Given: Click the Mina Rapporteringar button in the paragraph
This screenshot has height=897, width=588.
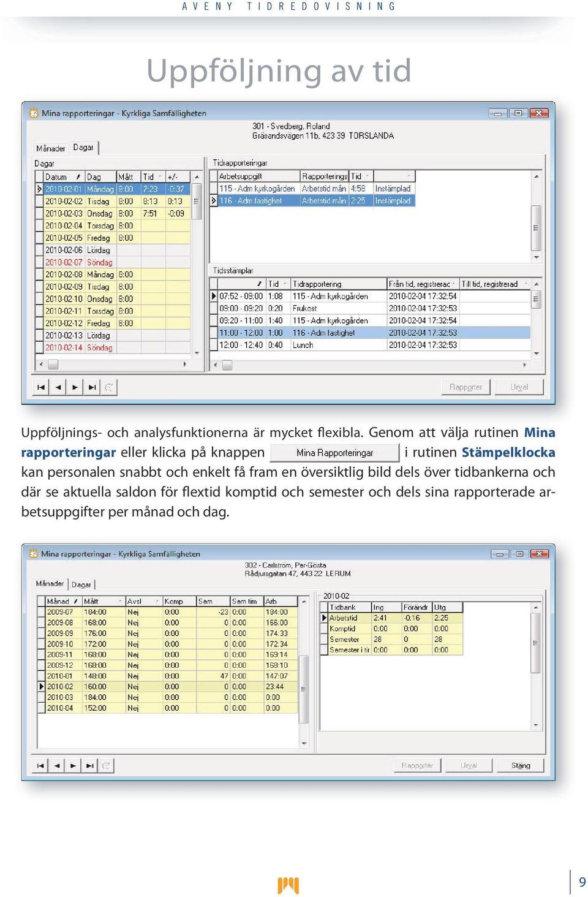Looking at the screenshot, I should point(334,453).
